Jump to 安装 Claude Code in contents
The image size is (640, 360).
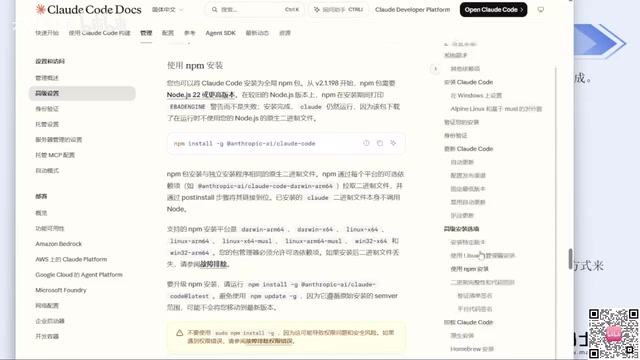(468, 82)
